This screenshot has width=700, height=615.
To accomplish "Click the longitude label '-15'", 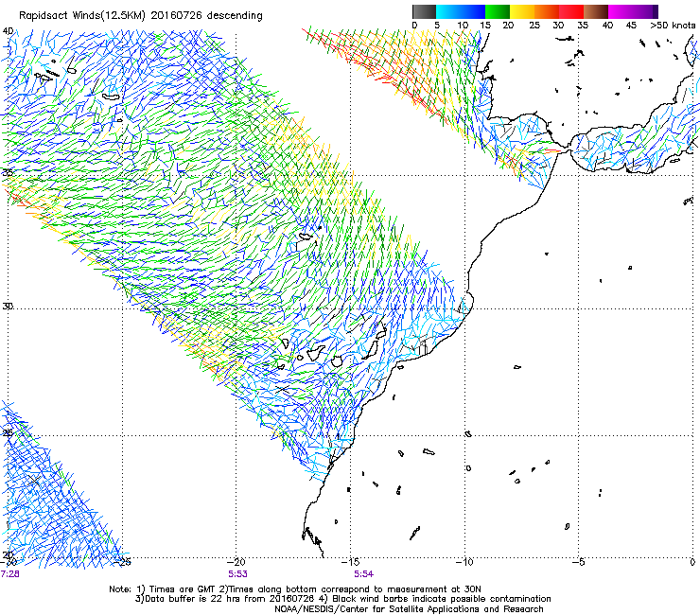I will pos(350,562).
